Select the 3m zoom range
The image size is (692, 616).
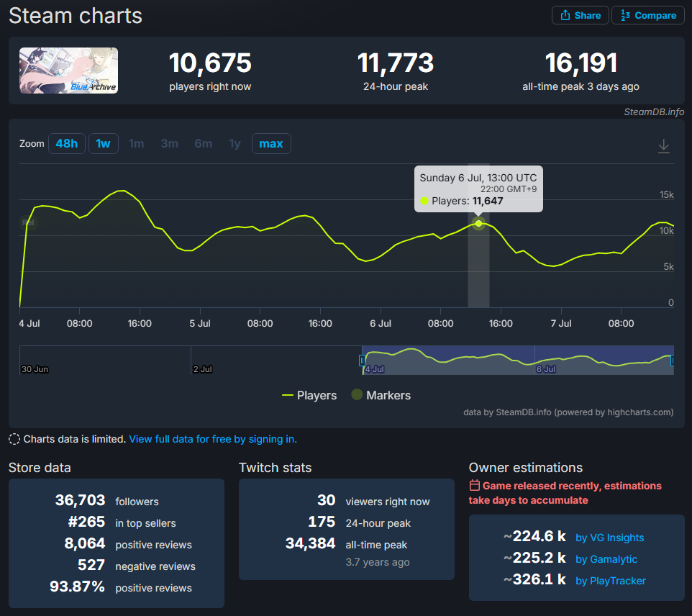(x=170, y=143)
